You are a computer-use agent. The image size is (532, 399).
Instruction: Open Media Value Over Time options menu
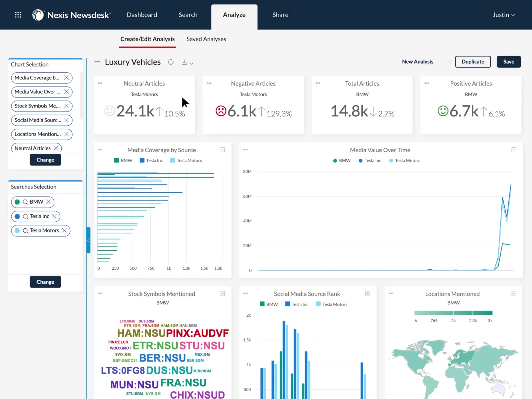tap(246, 150)
